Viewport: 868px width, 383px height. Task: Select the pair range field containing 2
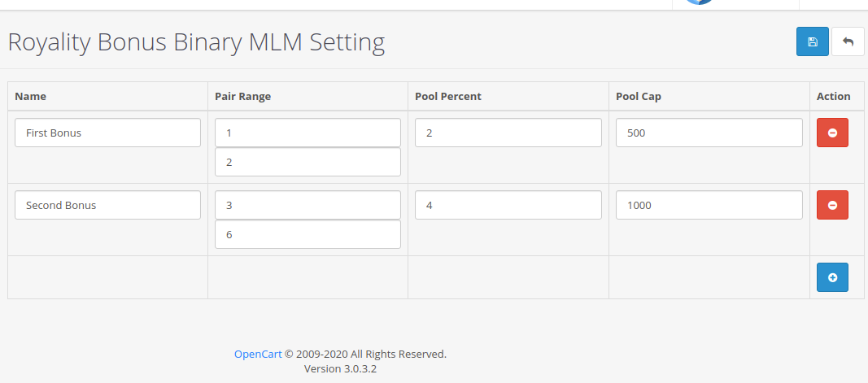pos(308,162)
